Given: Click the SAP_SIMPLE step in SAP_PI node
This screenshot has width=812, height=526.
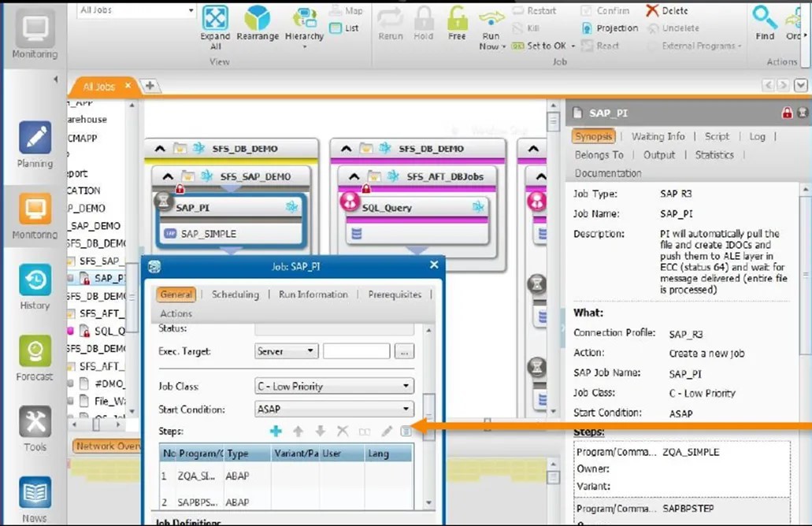Looking at the screenshot, I should click(x=208, y=234).
